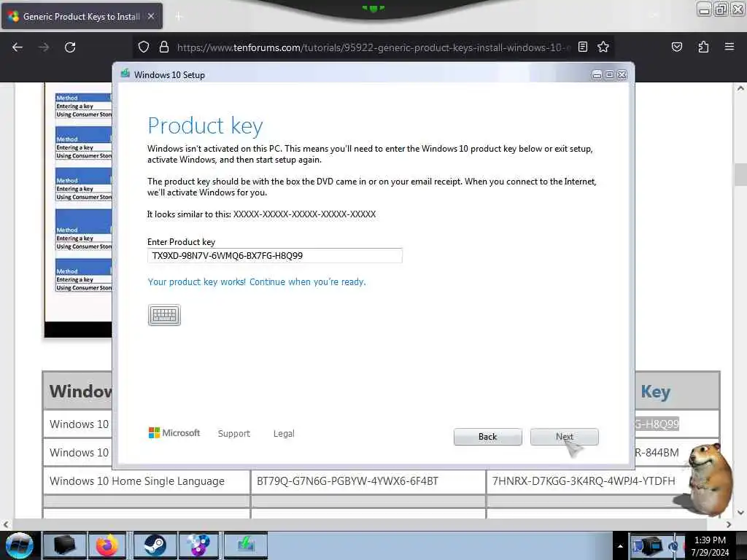This screenshot has height=560, width=747.
Task: Click the tracking protection shield icon
Action: tap(144, 47)
